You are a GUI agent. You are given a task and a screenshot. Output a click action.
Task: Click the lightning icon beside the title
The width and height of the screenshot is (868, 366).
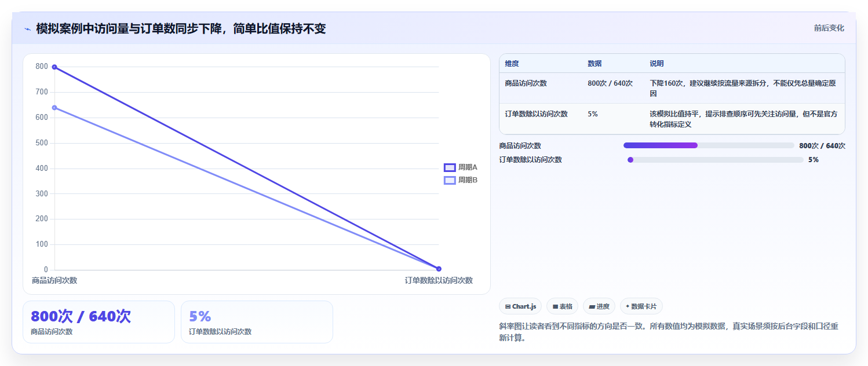(28, 29)
